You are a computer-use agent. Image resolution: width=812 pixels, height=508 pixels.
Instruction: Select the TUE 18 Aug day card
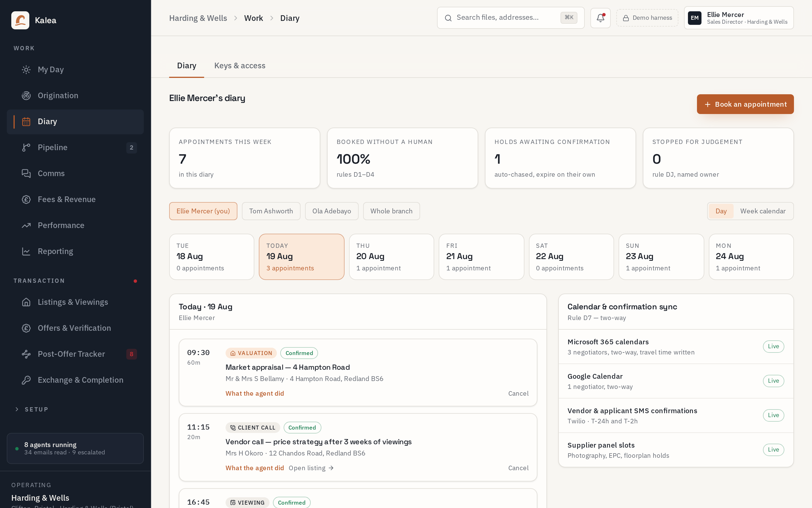tap(211, 257)
